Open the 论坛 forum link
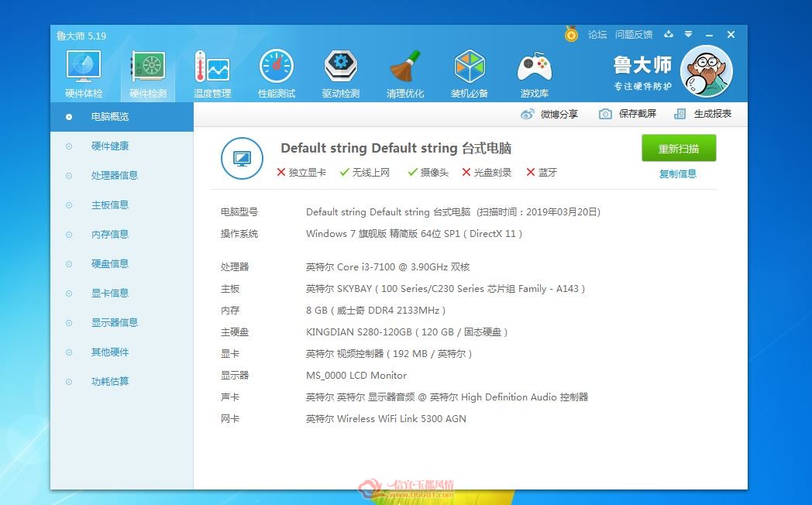 [597, 35]
